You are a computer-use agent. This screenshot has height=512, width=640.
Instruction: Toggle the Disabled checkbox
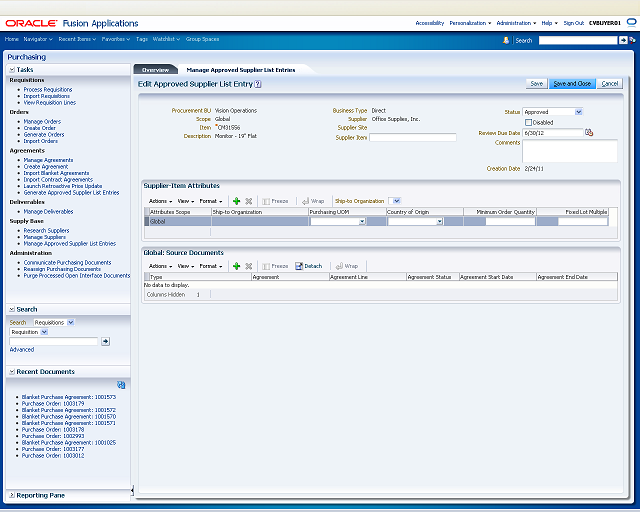point(529,122)
